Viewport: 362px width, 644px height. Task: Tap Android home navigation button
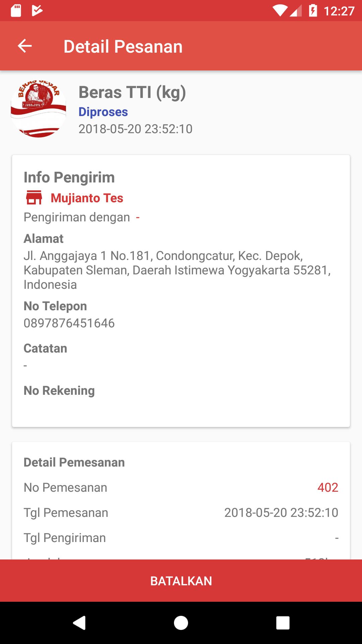(181, 623)
